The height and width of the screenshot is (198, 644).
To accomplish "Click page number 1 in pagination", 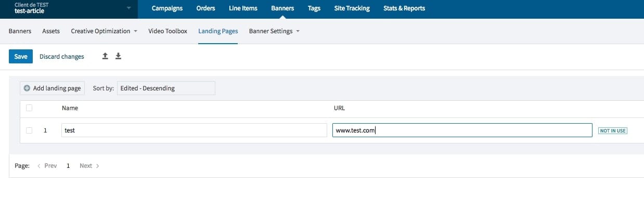I will (x=68, y=166).
